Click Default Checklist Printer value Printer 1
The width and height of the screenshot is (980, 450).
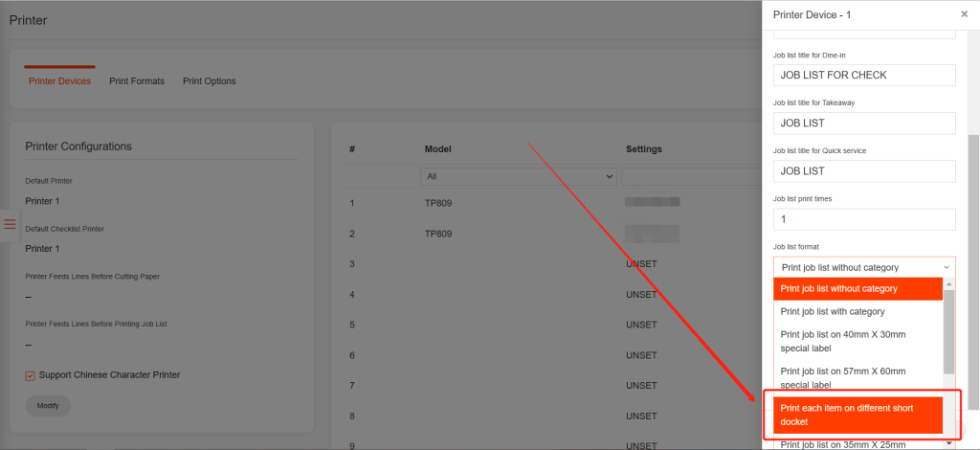coord(42,249)
